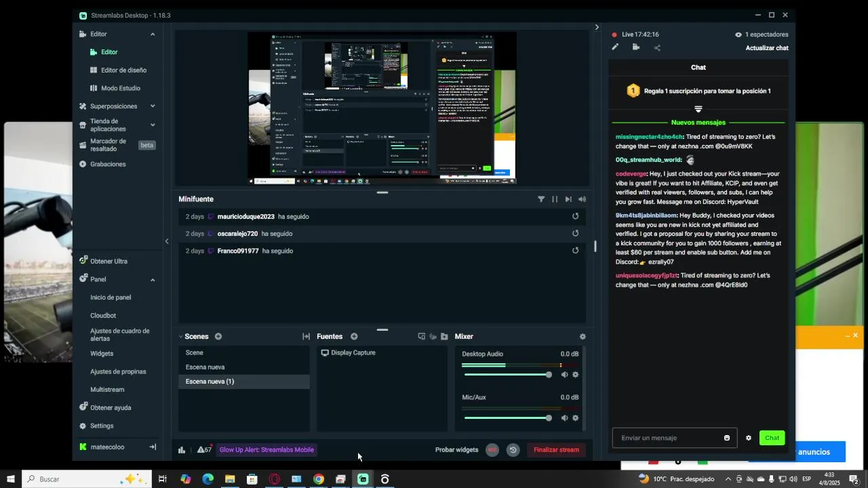Mute the Minifuente alert sounds
This screenshot has width=868, height=488.
(x=582, y=199)
